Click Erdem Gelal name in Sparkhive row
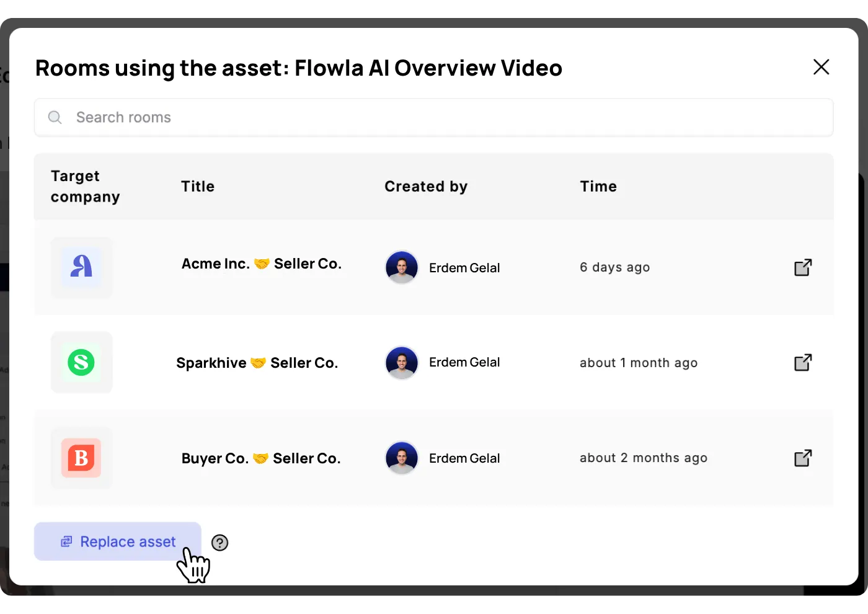The width and height of the screenshot is (868, 614). point(464,362)
